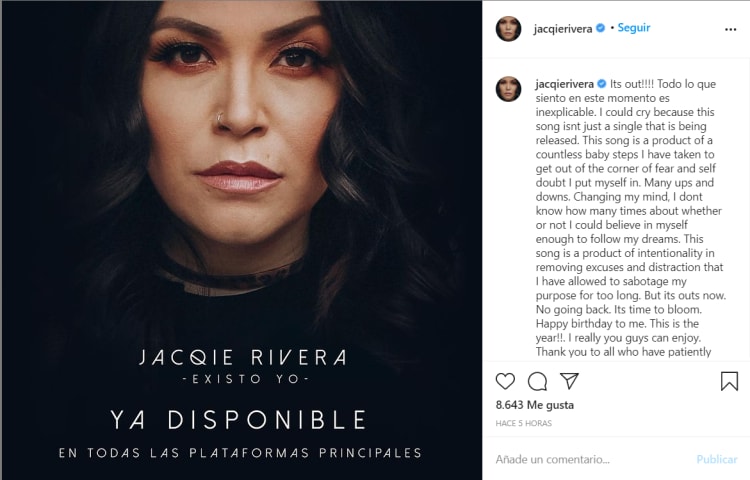Open comments via the speech bubble icon

(x=537, y=381)
